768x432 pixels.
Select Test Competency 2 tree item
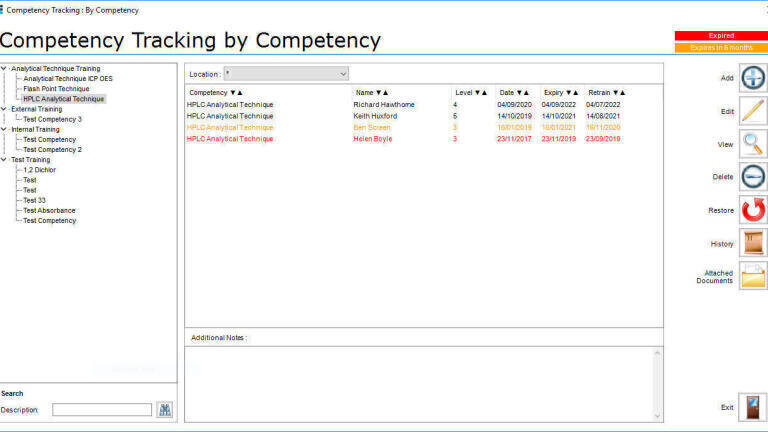[52, 149]
